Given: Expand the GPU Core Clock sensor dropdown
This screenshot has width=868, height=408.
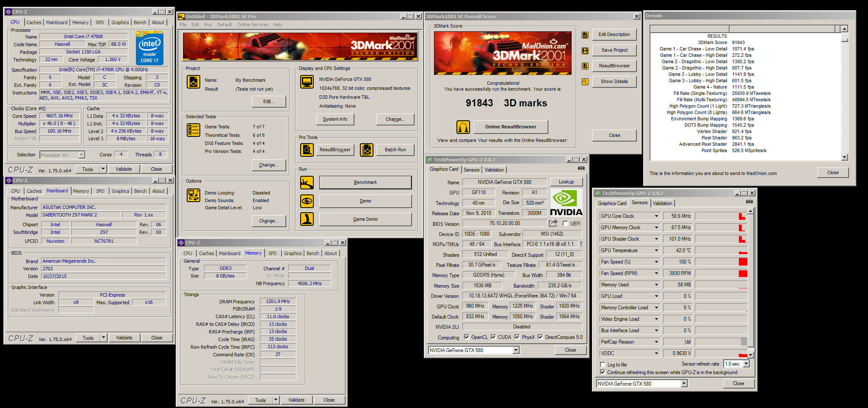Looking at the screenshot, I should pos(656,216).
